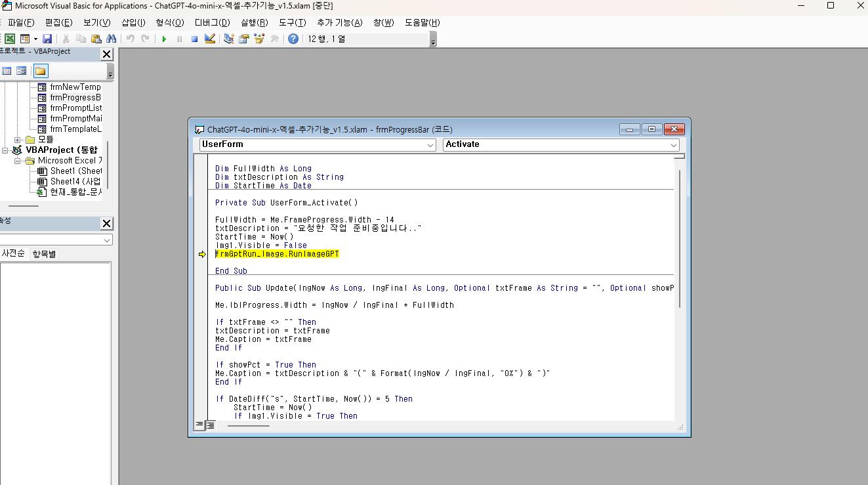The image size is (868, 485).
Task: Click the code window vertical scrollbar
Action: [x=679, y=236]
